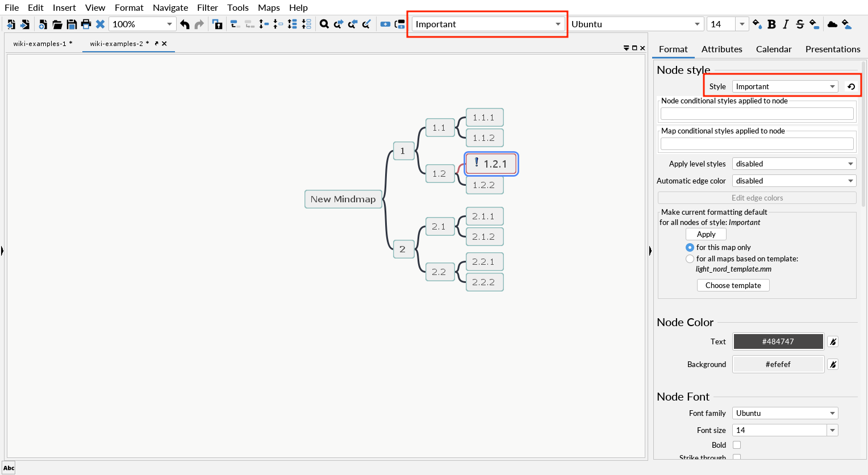Open the folder icon to load map
This screenshot has width=868, height=475.
point(57,24)
